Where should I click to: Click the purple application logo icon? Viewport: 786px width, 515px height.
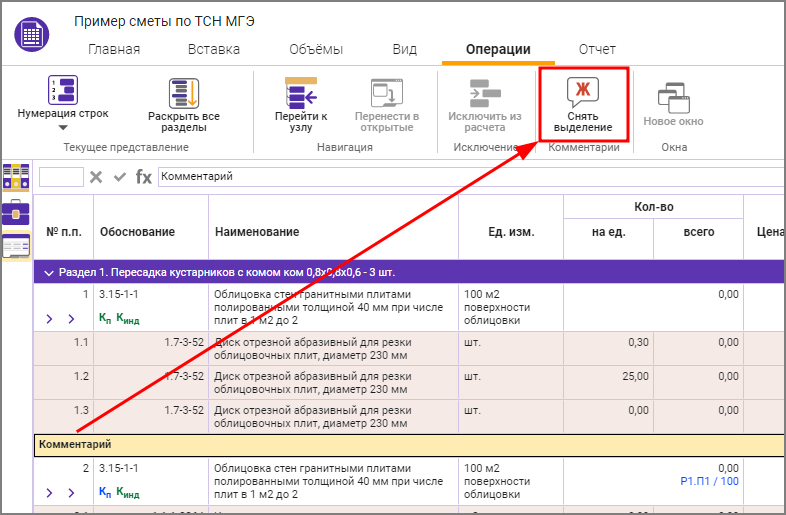(32, 35)
